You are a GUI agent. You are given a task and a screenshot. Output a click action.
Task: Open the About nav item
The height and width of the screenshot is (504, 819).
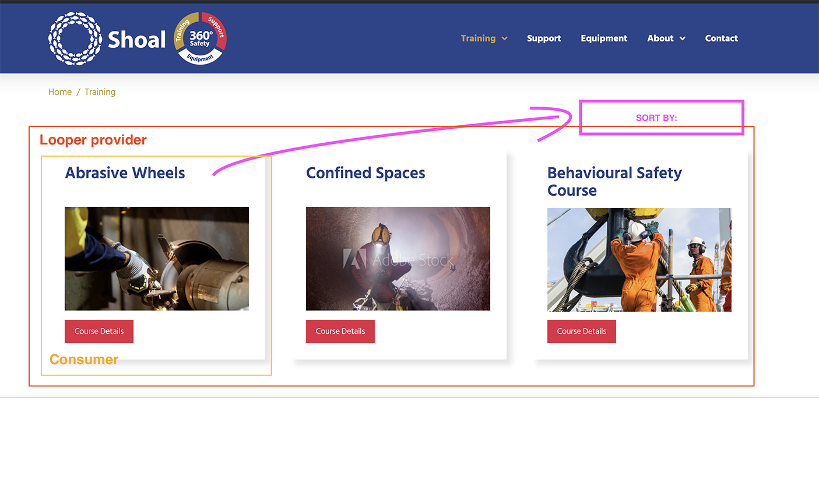point(660,38)
